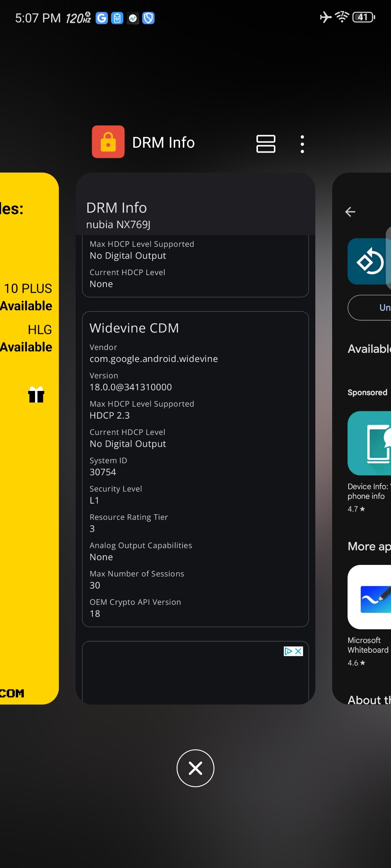Tap the 120Hz refresh rate indicator
The width and height of the screenshot is (391, 868).
coord(78,18)
